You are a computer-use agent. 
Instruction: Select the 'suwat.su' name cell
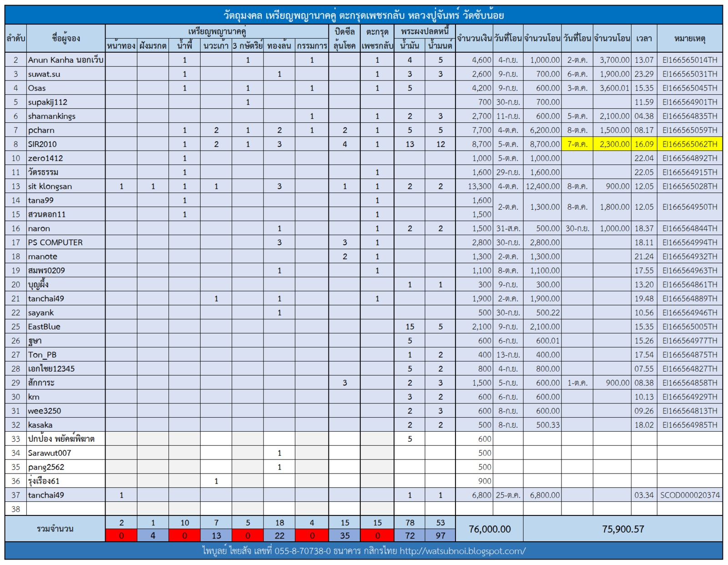click(66, 74)
